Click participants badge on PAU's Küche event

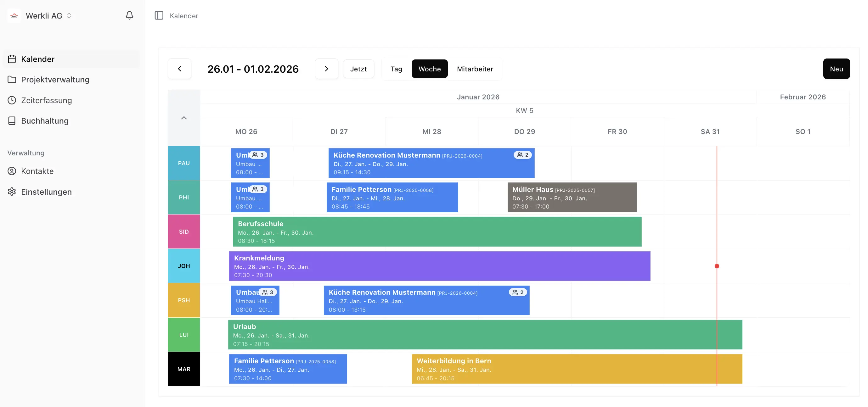point(523,155)
